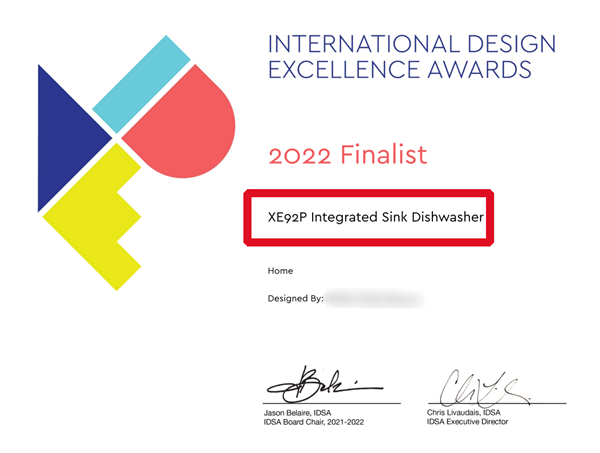
Task: Click the word AWARDS in the title
Action: tap(479, 69)
